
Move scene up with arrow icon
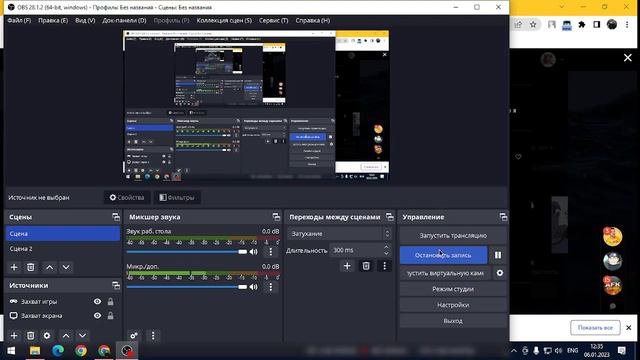(49, 267)
